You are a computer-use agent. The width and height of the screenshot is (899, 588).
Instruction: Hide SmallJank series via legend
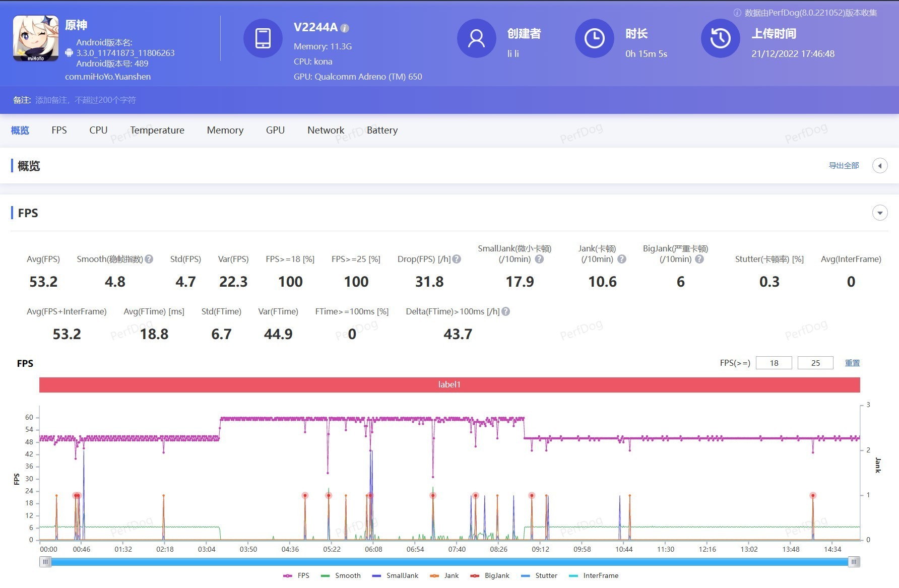pyautogui.click(x=396, y=575)
